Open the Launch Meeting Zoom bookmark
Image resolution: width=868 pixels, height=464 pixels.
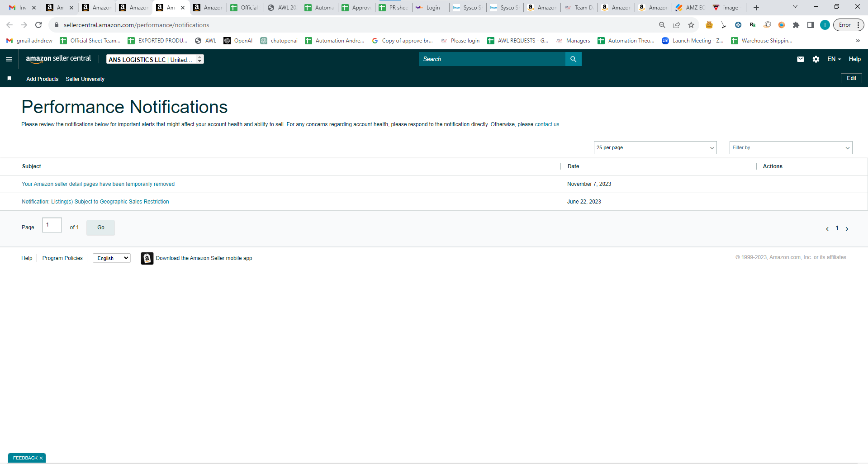click(x=693, y=41)
